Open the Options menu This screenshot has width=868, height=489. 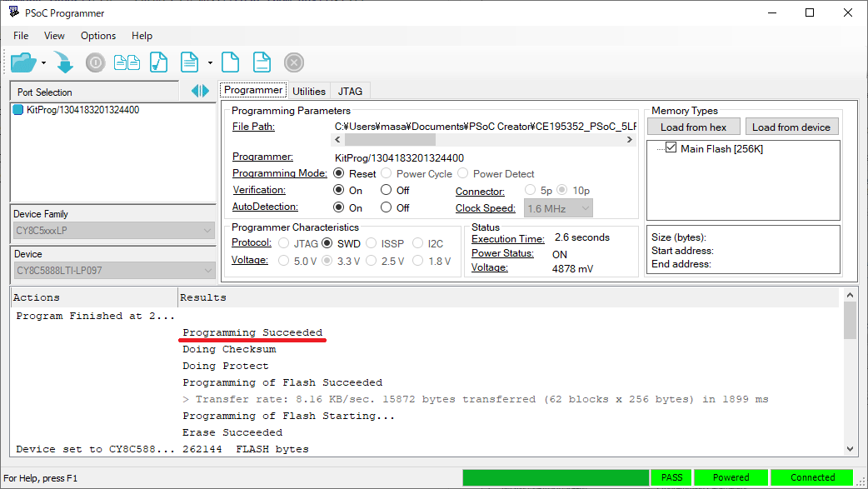(98, 36)
